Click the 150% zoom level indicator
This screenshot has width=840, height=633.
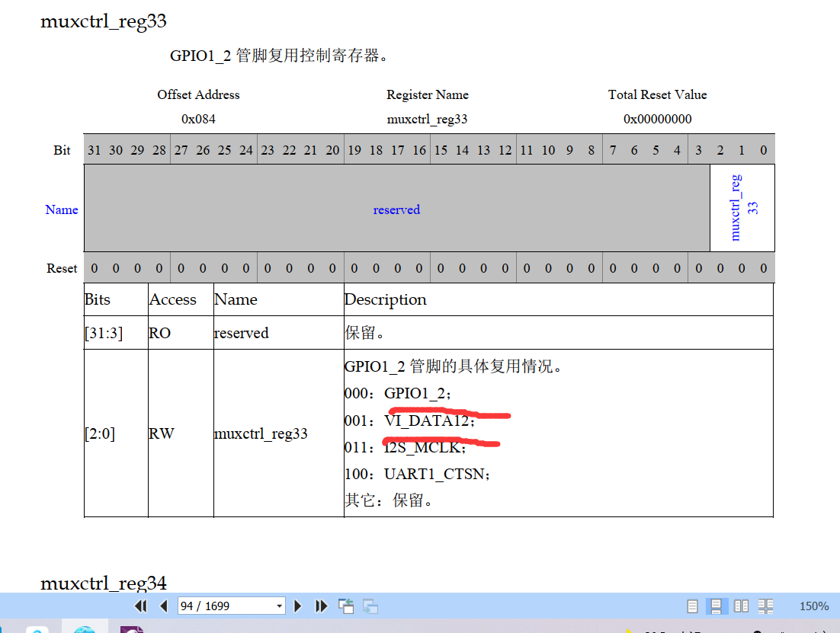pos(813,606)
